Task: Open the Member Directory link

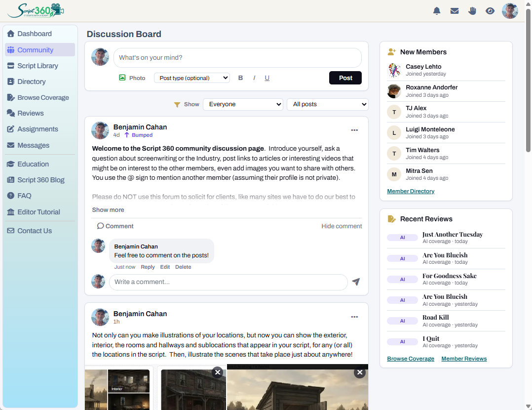Action: coord(411,191)
